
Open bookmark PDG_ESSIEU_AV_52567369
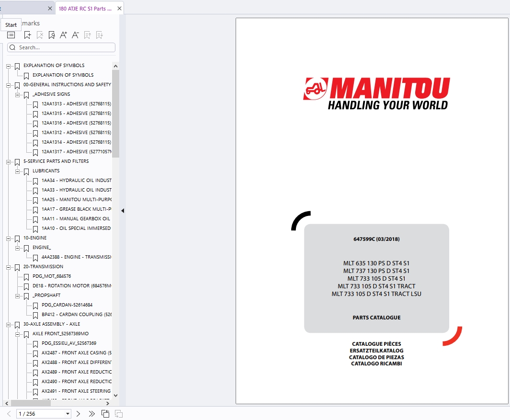69,343
